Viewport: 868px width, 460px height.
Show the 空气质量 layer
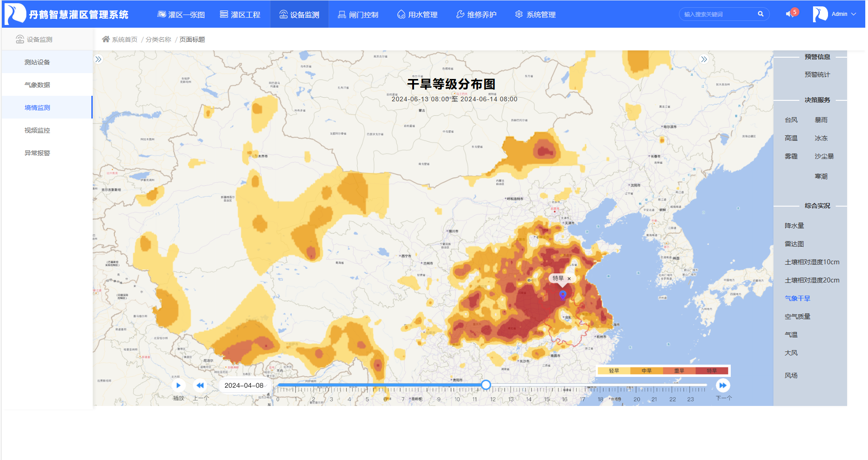pos(798,317)
